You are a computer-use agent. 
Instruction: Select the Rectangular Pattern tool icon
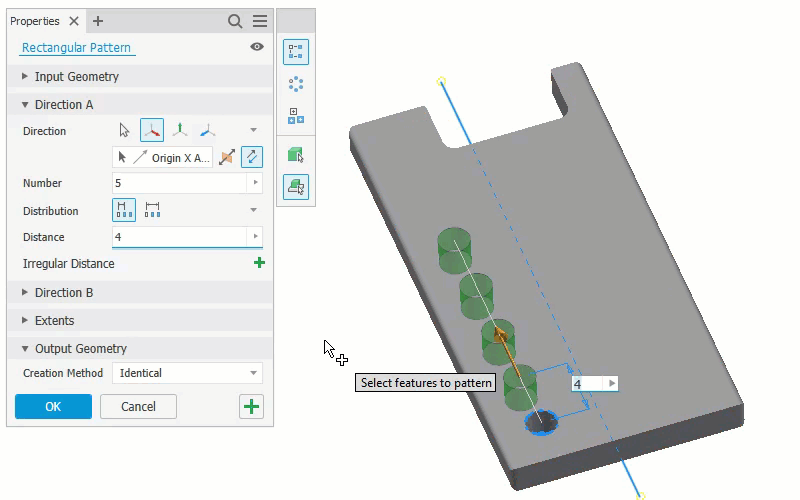tap(296, 52)
